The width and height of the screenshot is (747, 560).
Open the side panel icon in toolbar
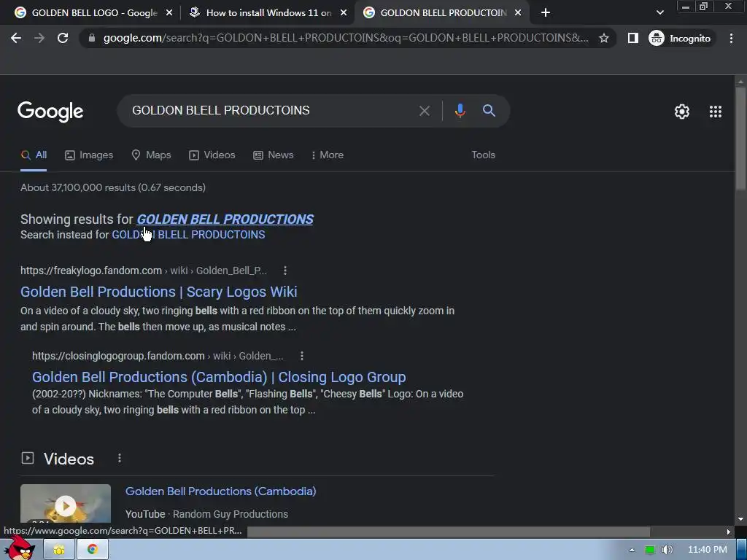tap(632, 38)
